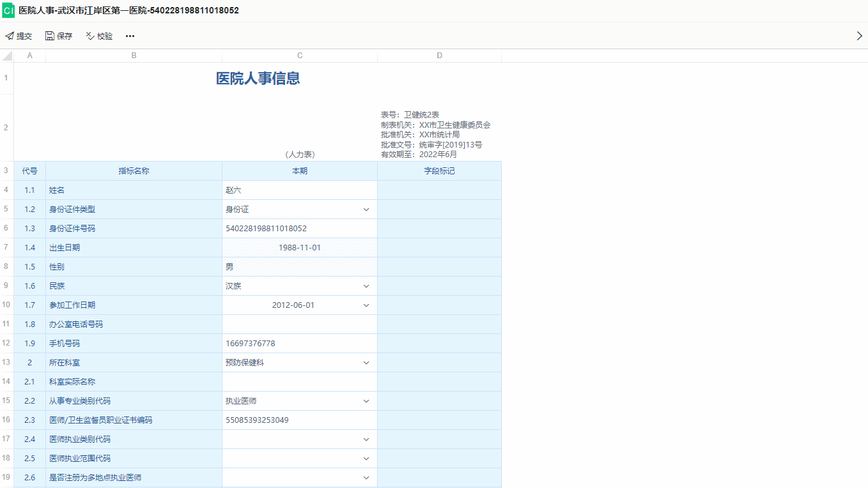
Task: Click the submit (提交) paper-plane icon
Action: (x=10, y=36)
